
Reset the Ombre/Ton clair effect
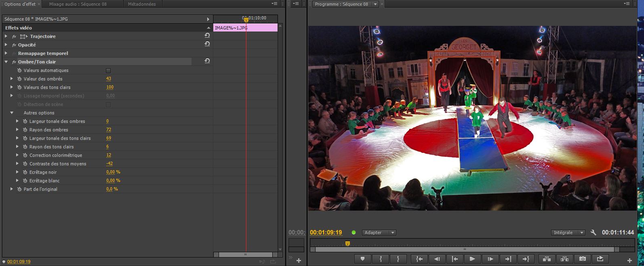(x=207, y=61)
